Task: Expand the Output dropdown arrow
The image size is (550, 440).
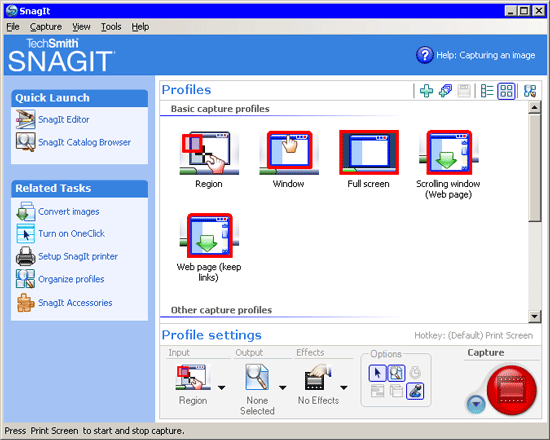Action: pyautogui.click(x=282, y=388)
